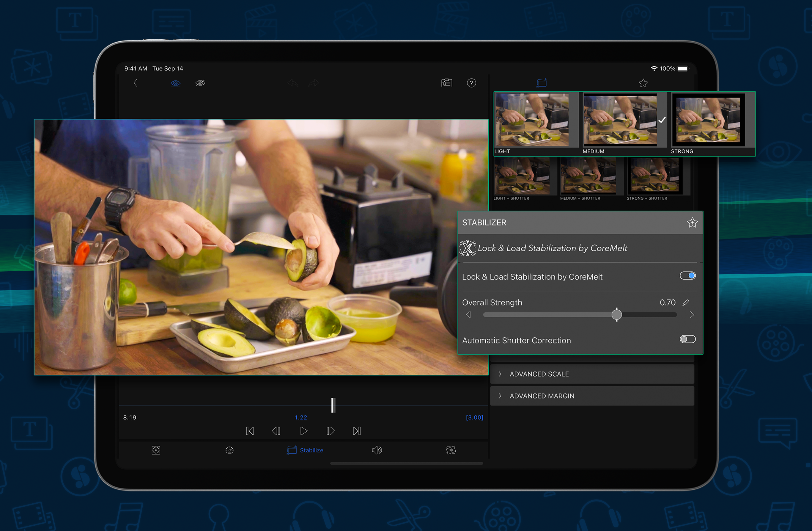Click the Overall Strength slider handle
The height and width of the screenshot is (531, 812).
click(616, 314)
